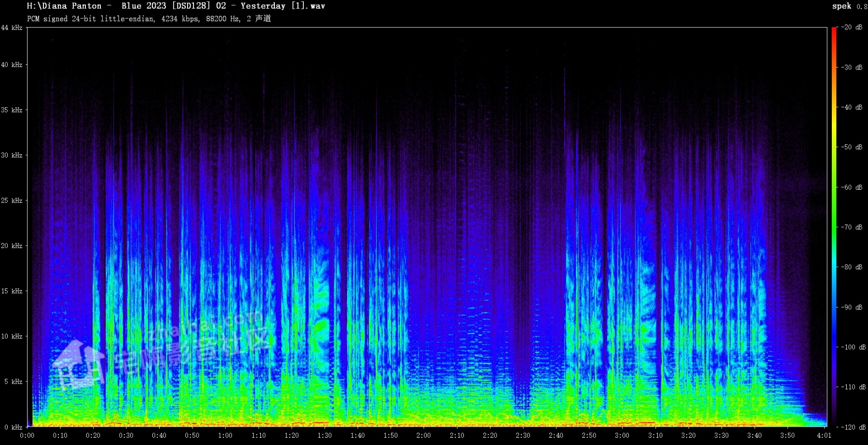This screenshot has height=445, width=868.
Task: Click the '35 kHz' frequency axis label
Action: (x=12, y=110)
